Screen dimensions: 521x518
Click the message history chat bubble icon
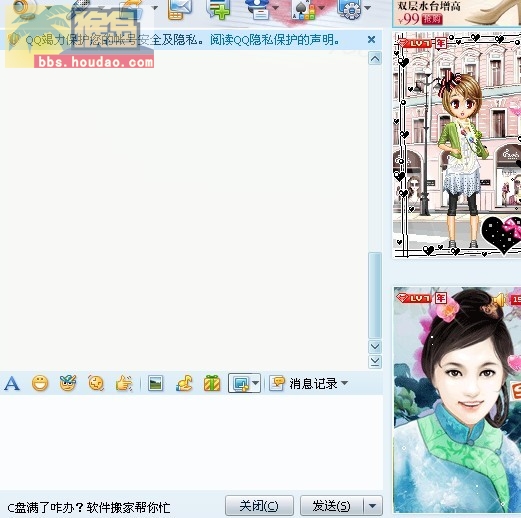[x=277, y=383]
